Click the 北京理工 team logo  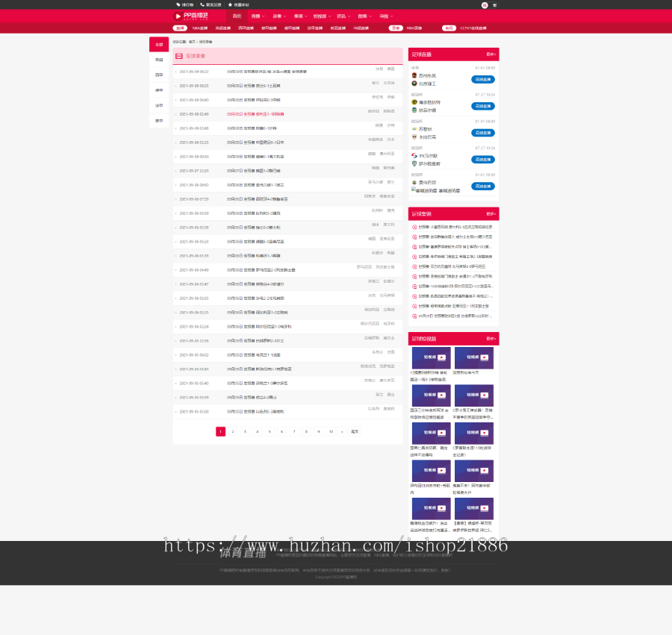[x=414, y=84]
